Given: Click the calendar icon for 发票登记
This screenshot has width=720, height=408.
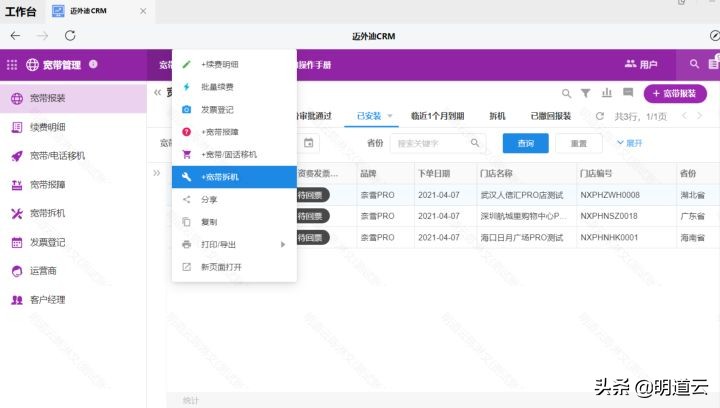Looking at the screenshot, I should click(17, 242).
